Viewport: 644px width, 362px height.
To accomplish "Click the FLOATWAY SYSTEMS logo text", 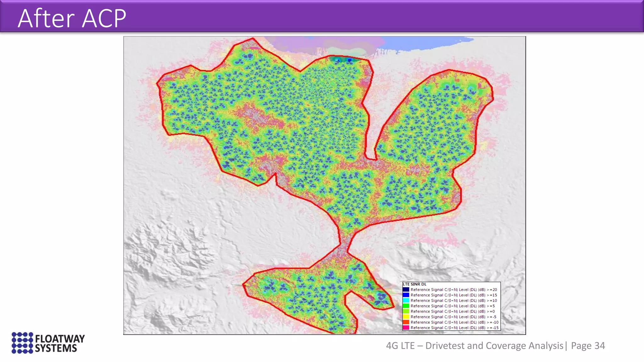I will (59, 343).
